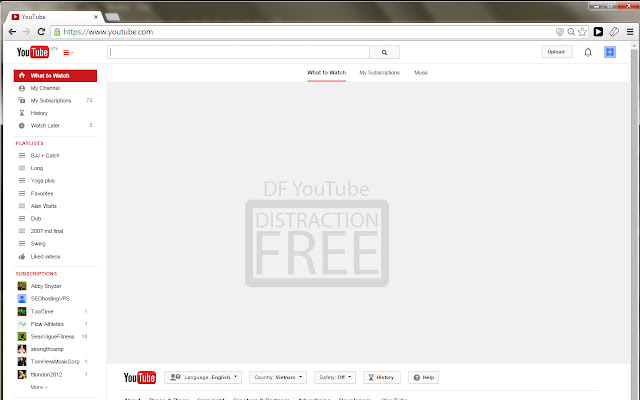This screenshot has height=400, width=640.
Task: Close the YouTube browser tab
Action: point(96,17)
